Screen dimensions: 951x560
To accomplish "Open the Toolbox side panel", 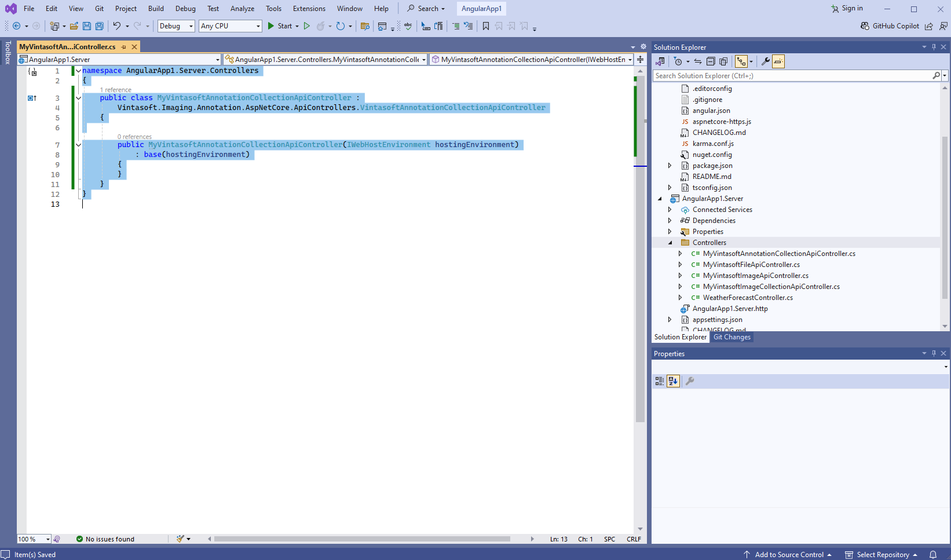I will (x=8, y=52).
